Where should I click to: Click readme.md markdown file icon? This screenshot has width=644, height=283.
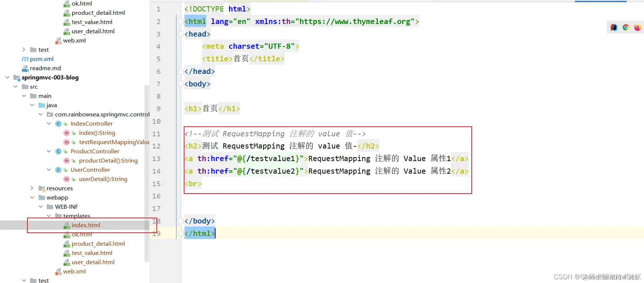coord(25,68)
